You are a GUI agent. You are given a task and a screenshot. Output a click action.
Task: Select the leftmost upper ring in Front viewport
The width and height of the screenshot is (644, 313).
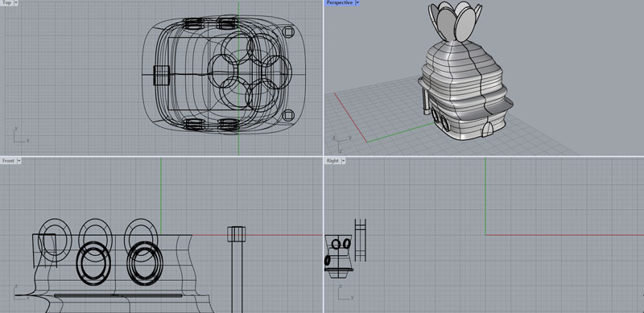click(x=55, y=241)
